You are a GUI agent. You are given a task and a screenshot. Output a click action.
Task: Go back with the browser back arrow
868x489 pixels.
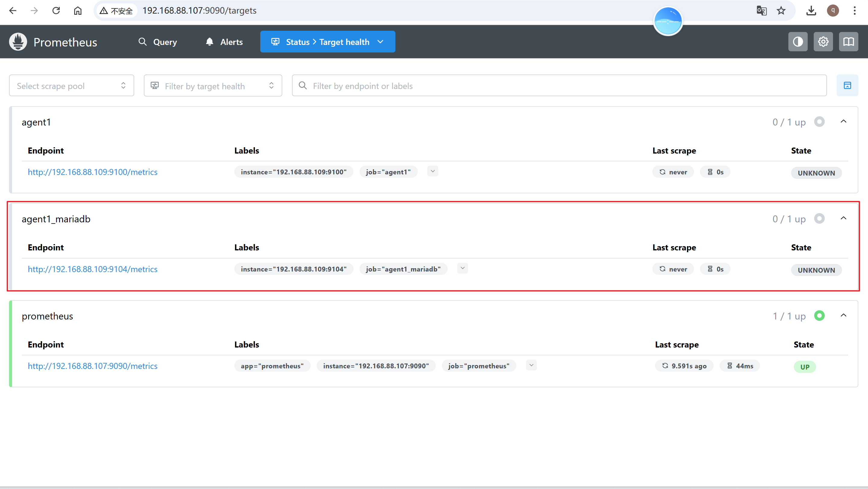pyautogui.click(x=13, y=11)
